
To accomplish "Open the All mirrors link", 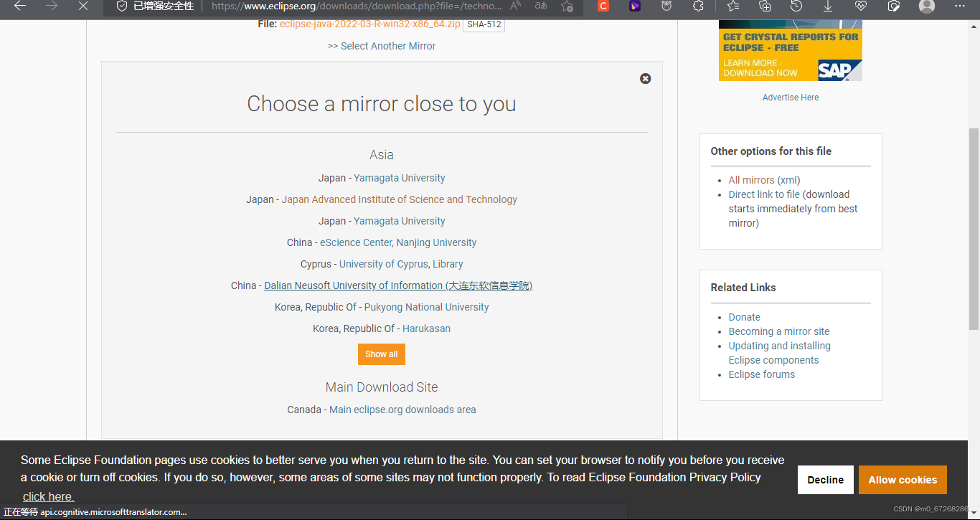I will [x=751, y=180].
